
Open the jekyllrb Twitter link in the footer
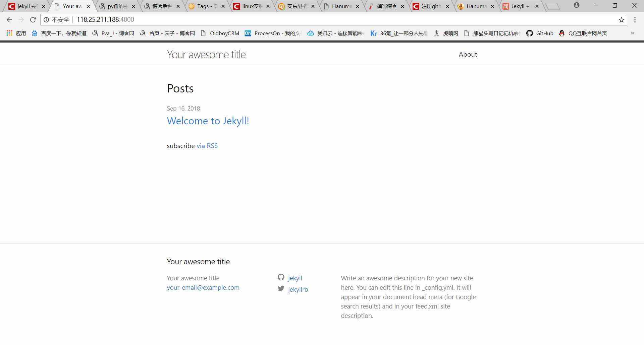pyautogui.click(x=298, y=289)
